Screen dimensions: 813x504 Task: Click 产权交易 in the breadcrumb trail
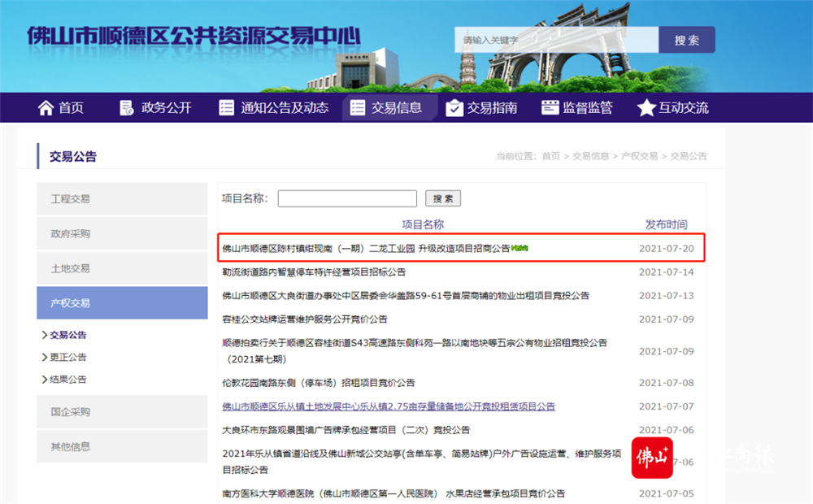(639, 156)
